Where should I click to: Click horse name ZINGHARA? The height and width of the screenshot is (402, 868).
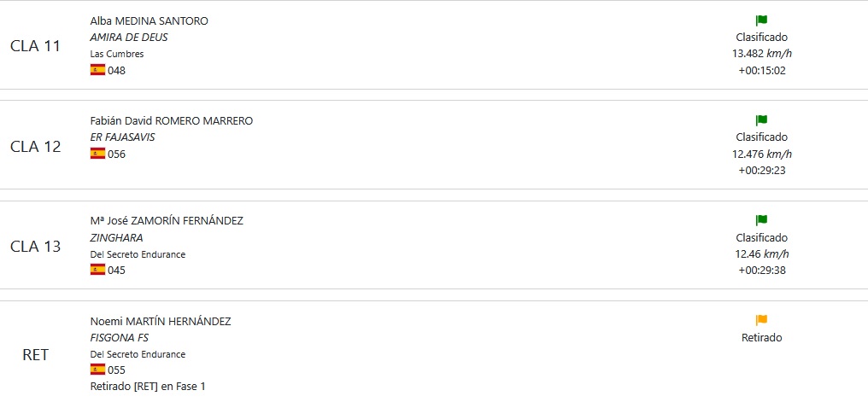(x=116, y=238)
